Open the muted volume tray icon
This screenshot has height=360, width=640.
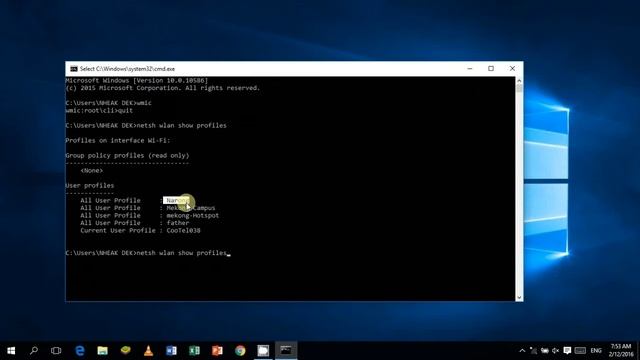click(x=556, y=351)
